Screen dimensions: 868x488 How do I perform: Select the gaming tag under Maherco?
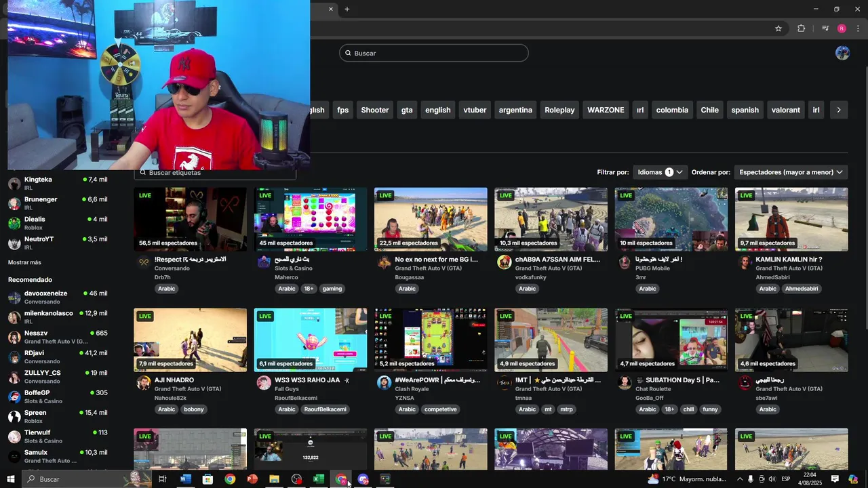coord(332,289)
